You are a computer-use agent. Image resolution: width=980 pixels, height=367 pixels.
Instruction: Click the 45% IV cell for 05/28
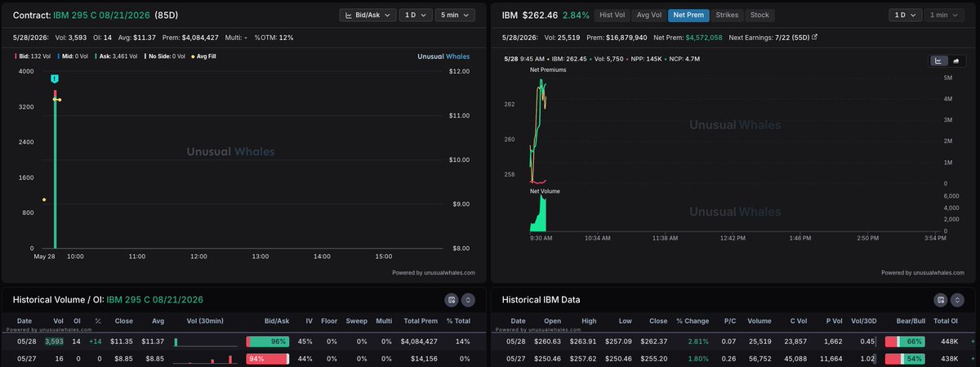click(x=305, y=342)
